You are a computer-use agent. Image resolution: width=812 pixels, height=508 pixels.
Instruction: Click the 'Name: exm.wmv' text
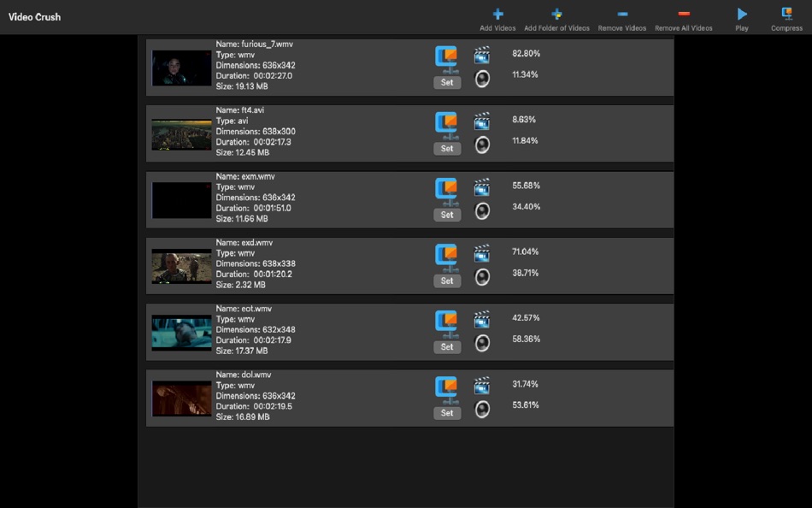[x=245, y=176]
